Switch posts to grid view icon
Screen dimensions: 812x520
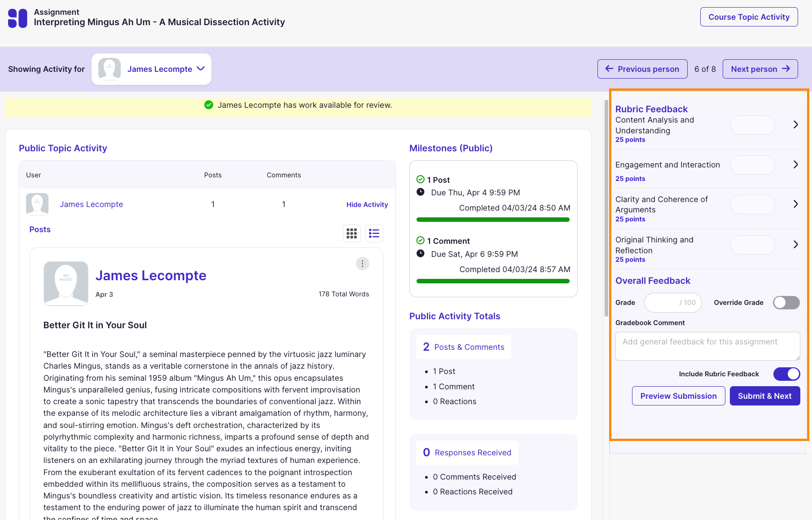click(x=352, y=234)
